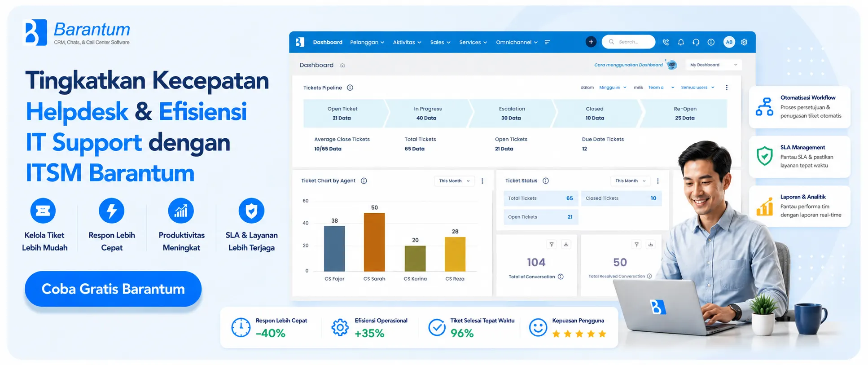Click the Laporan & Analitik bar chart icon
Image resolution: width=868 pixels, height=365 pixels.
(x=764, y=206)
